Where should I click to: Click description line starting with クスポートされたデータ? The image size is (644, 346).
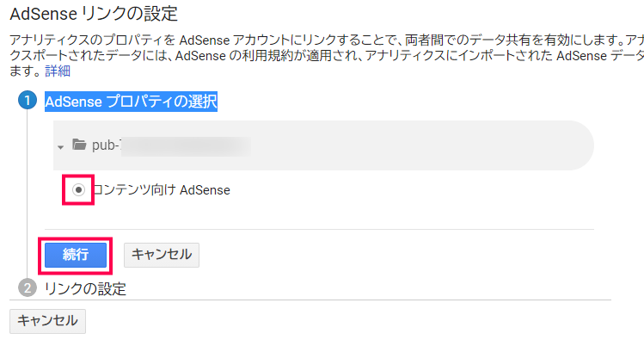click(318, 55)
